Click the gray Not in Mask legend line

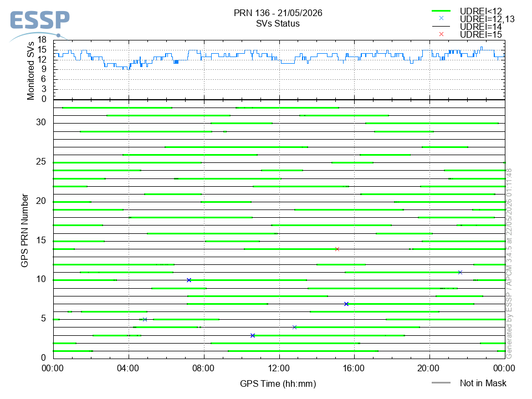pyautogui.click(x=441, y=383)
